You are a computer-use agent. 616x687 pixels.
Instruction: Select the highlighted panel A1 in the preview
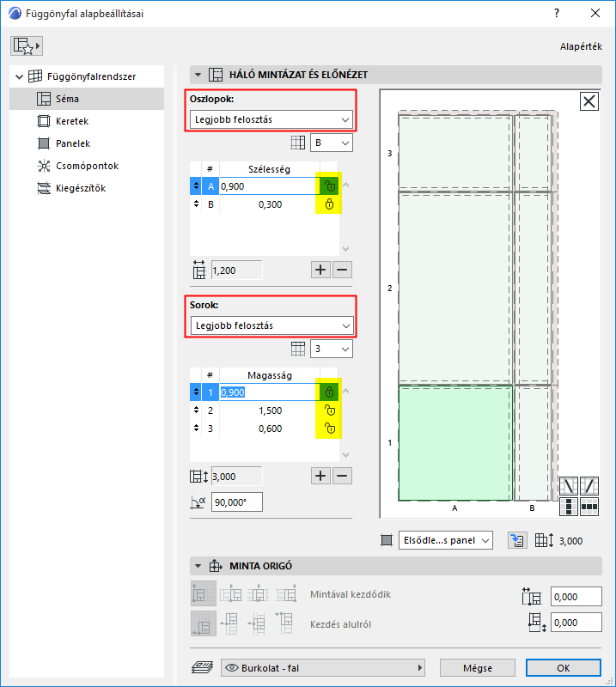point(455,443)
